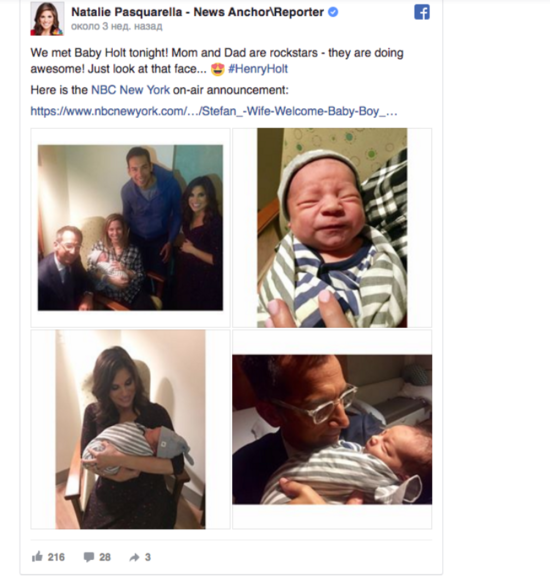The width and height of the screenshot is (550, 587).
Task: Click the Facebook logo icon
Action: pyautogui.click(x=422, y=12)
